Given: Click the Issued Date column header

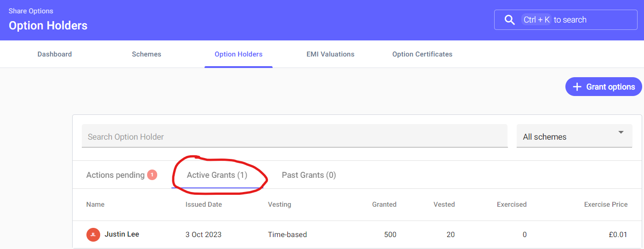Looking at the screenshot, I should coord(204,204).
